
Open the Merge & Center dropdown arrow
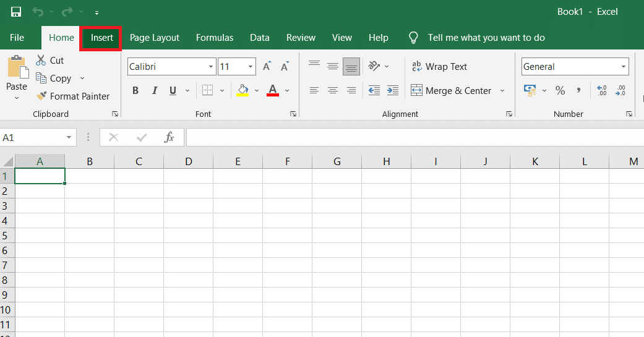point(502,90)
